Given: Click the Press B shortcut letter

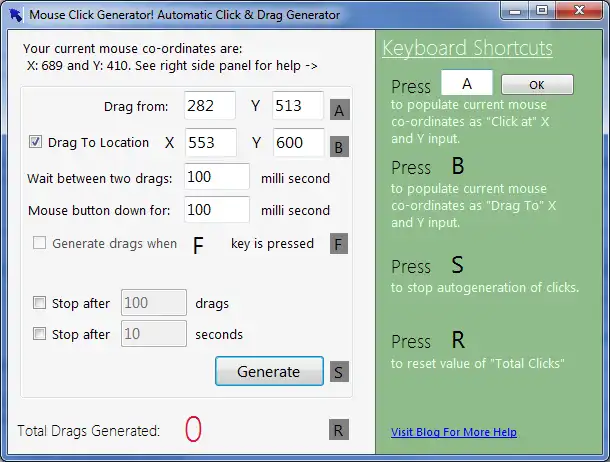Looking at the screenshot, I should [x=458, y=166].
